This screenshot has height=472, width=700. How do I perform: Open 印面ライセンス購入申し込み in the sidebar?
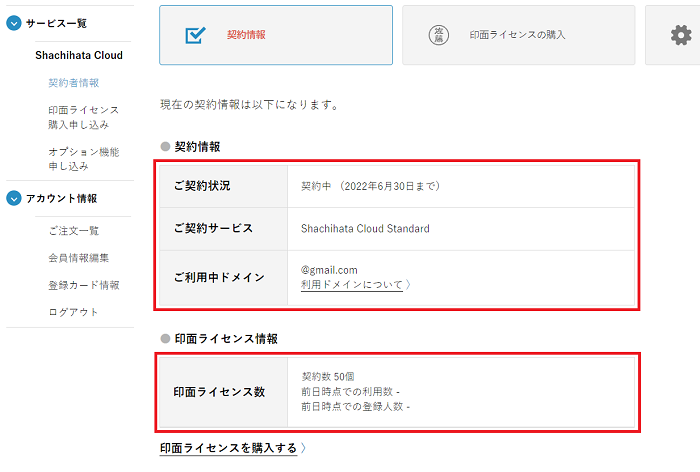(x=83, y=117)
